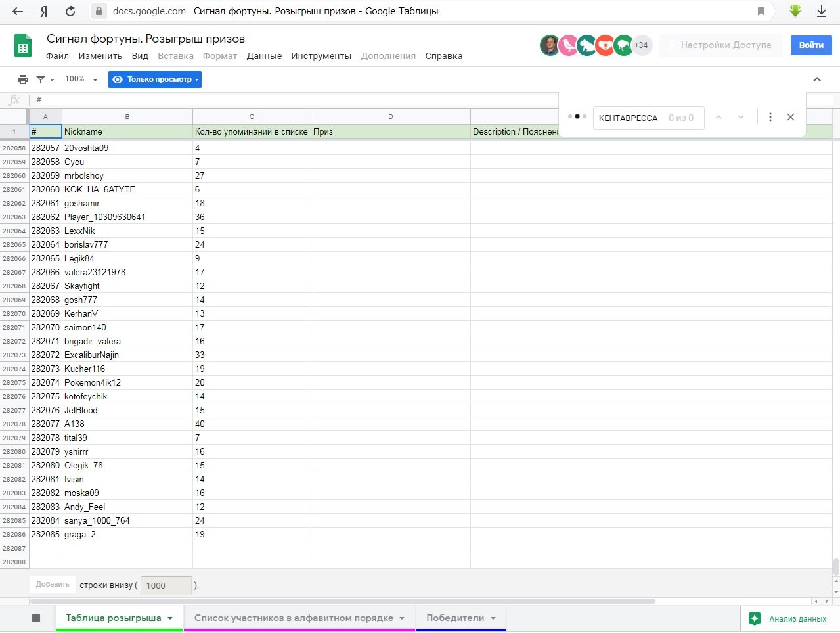
Task: Expand the 'Победители' sheet tab menu arrow
Action: coord(493,618)
